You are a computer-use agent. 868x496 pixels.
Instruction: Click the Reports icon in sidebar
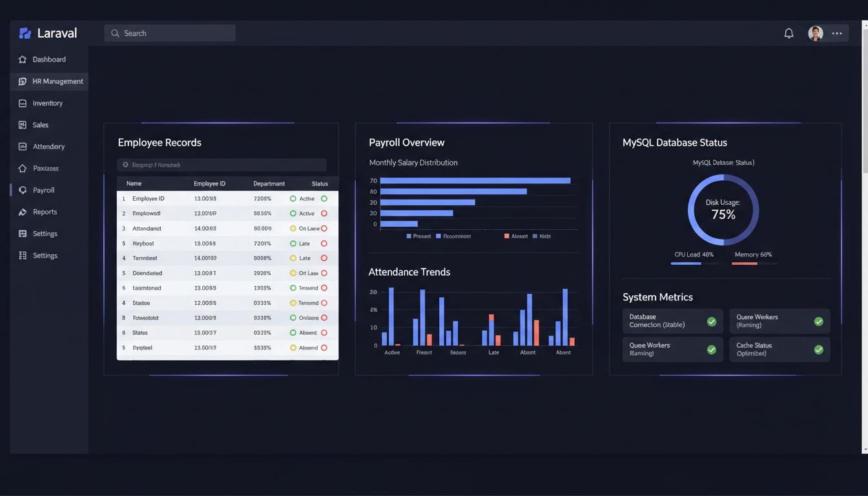click(x=23, y=212)
